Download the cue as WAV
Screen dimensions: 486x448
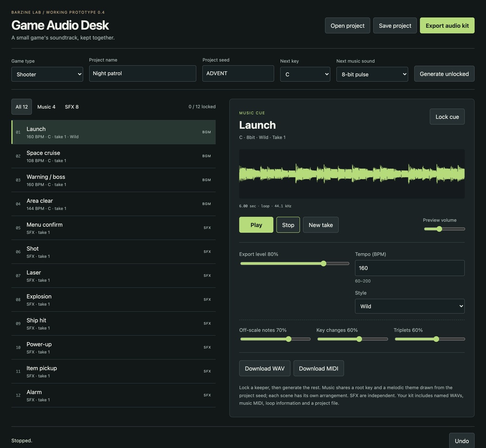pos(265,368)
